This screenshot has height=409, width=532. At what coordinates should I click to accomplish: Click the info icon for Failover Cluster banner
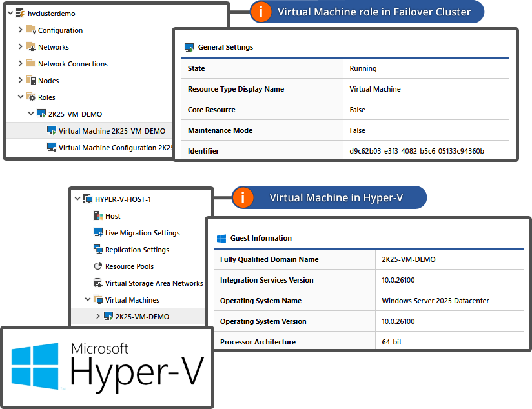(261, 12)
